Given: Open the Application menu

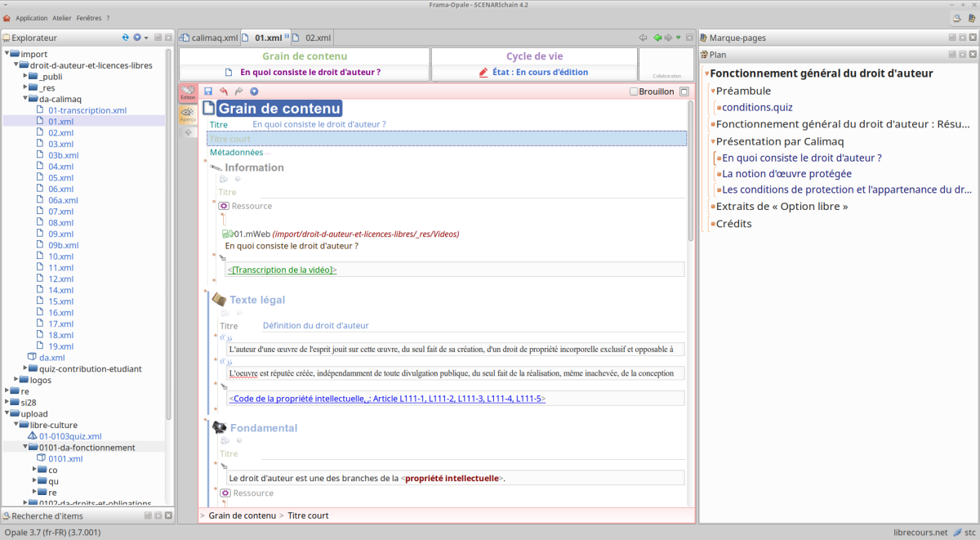Looking at the screenshot, I should [32, 18].
